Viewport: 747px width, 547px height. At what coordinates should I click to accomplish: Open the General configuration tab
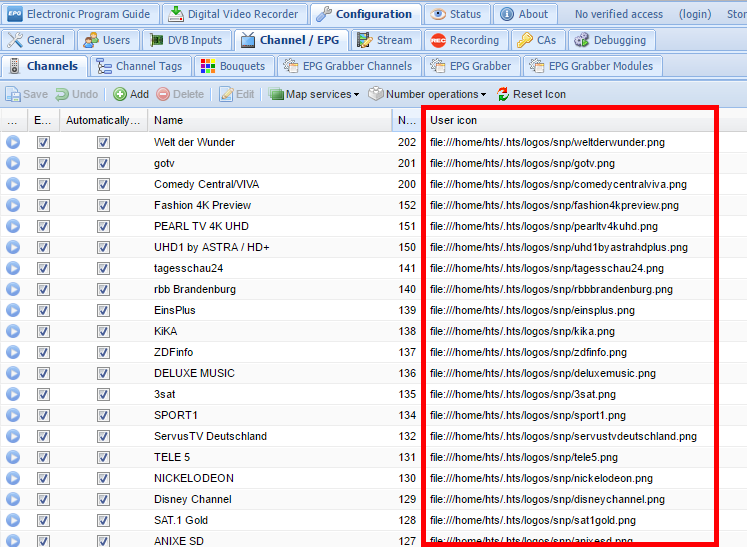pyautogui.click(x=37, y=40)
